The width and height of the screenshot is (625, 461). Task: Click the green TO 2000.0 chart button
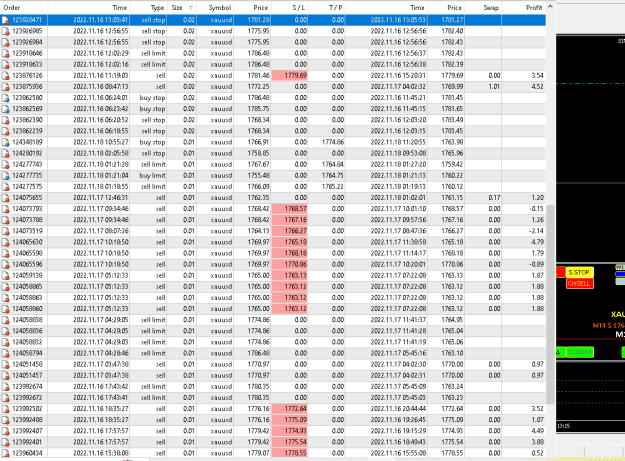point(580,352)
